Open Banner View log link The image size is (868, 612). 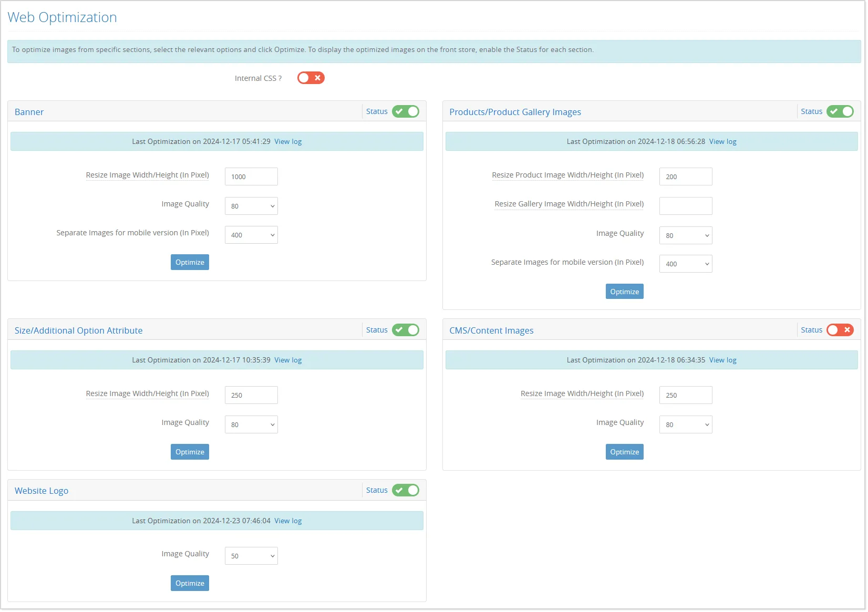tap(288, 141)
